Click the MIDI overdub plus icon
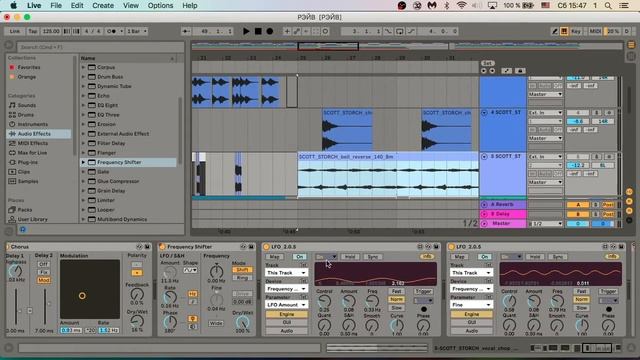This screenshot has height=360, width=640. click(x=287, y=31)
